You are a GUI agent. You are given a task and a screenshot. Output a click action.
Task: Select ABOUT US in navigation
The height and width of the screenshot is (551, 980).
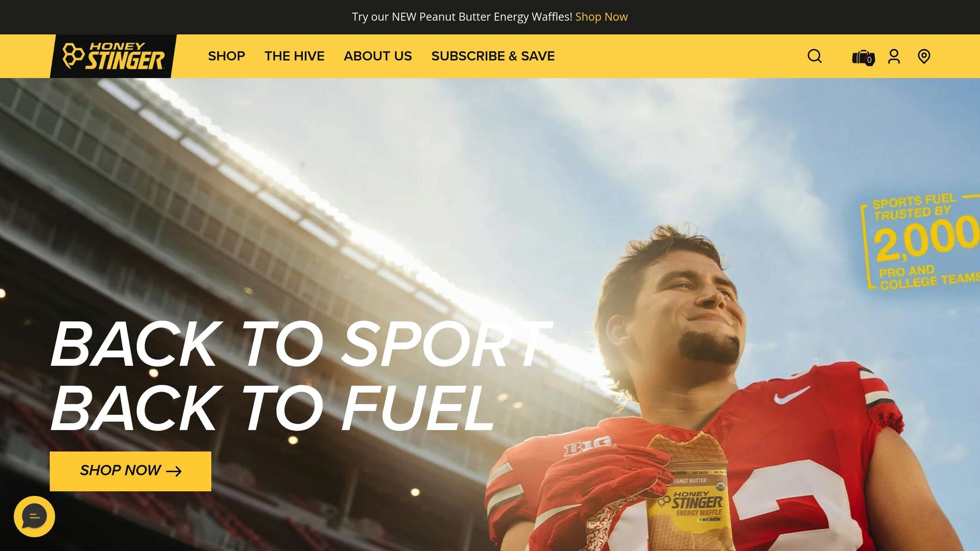[378, 56]
